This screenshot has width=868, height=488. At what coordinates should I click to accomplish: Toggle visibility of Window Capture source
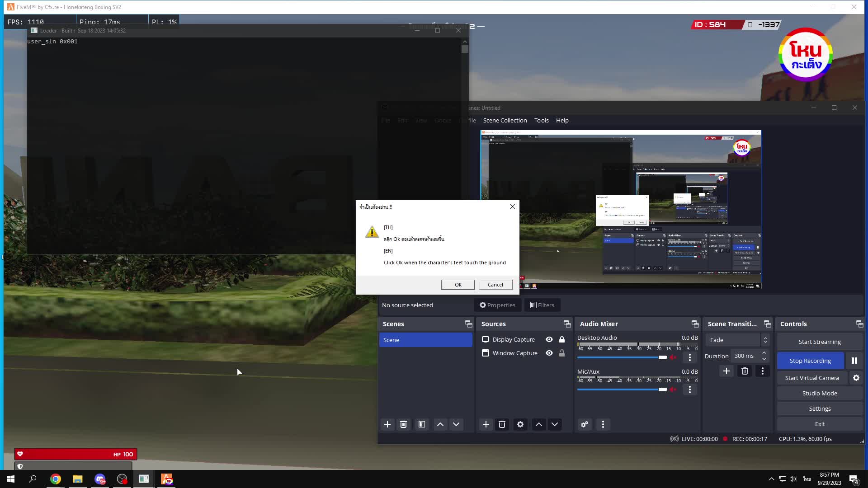[x=549, y=353]
